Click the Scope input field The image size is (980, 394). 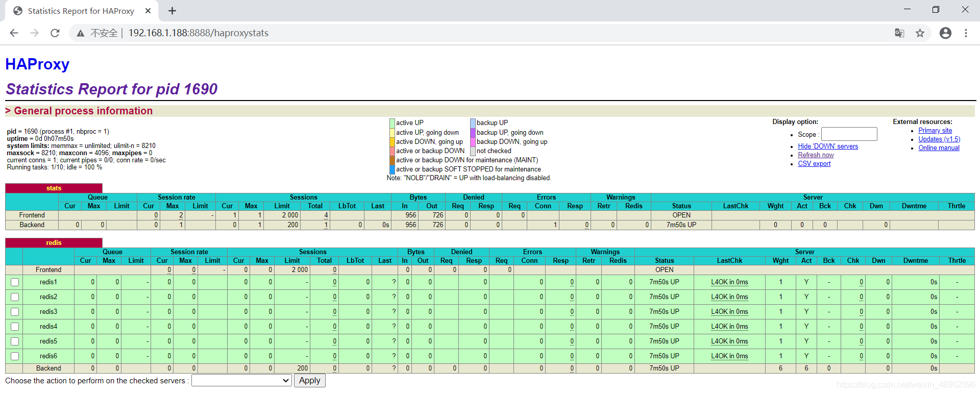click(x=849, y=134)
